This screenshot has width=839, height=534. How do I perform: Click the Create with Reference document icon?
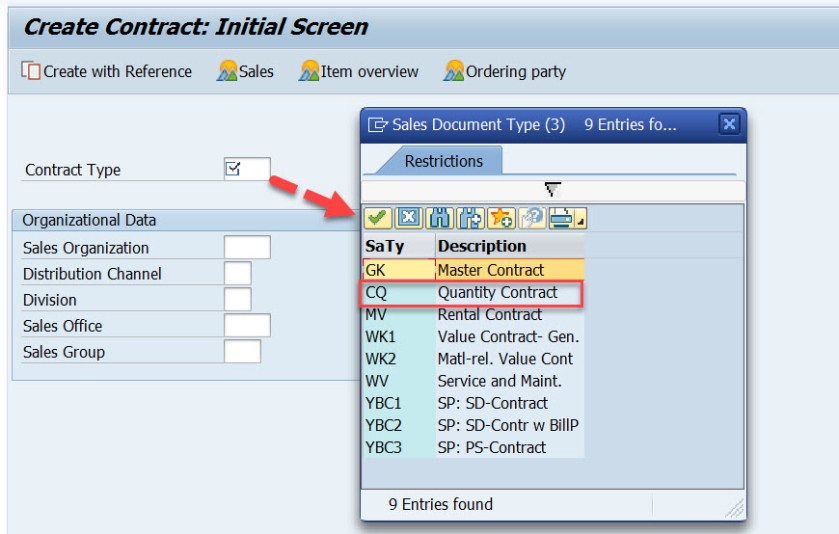[30, 71]
